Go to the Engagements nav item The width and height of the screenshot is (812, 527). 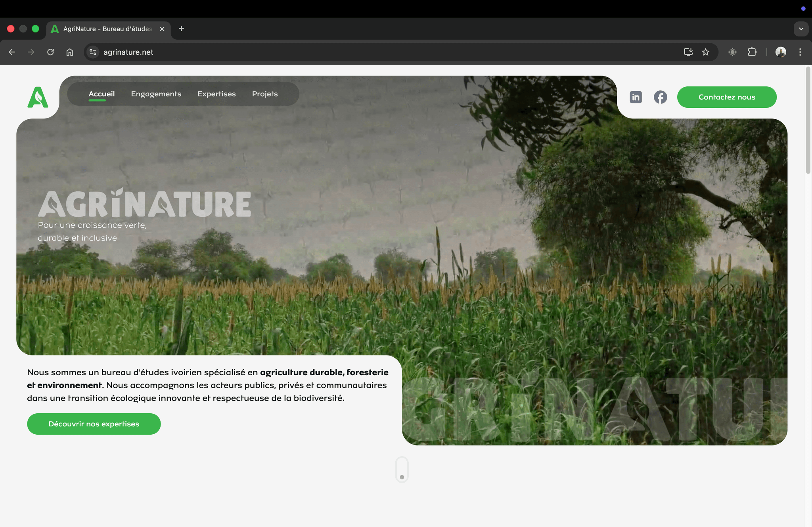point(156,94)
